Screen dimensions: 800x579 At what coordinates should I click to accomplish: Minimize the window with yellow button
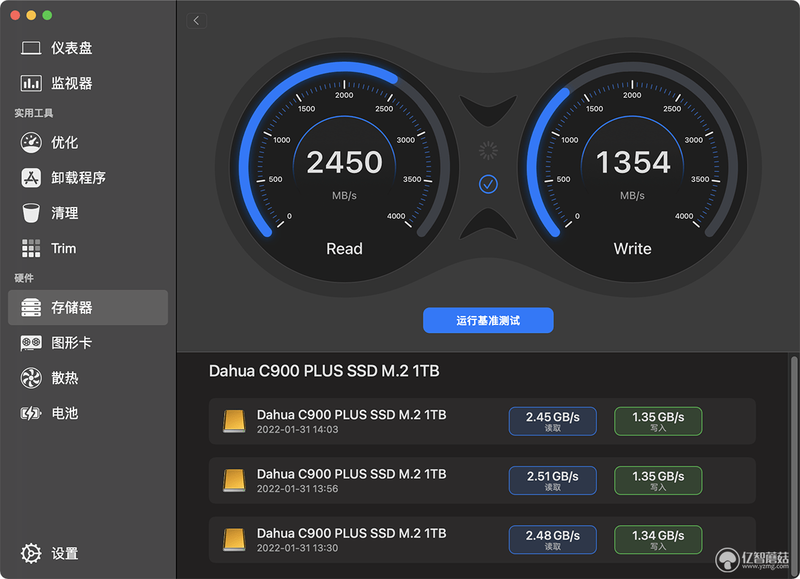31,15
